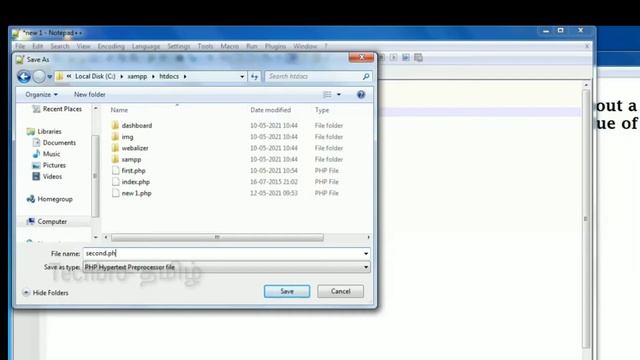This screenshot has width=640, height=360.
Task: Select the img folder
Action: [x=122, y=137]
